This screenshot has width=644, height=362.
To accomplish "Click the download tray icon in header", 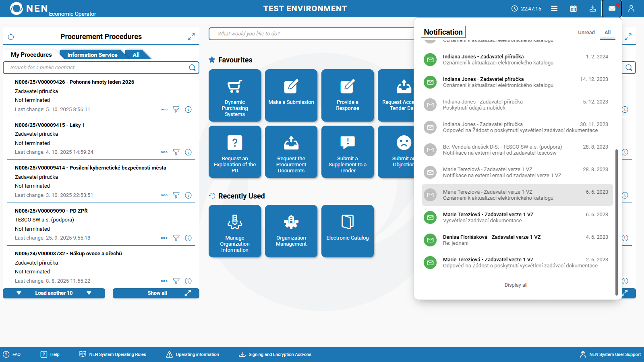I will (x=593, y=8).
